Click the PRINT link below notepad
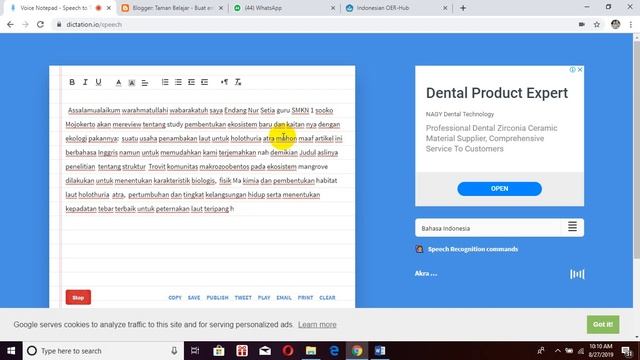Viewport: 640px width, 360px height. click(305, 298)
